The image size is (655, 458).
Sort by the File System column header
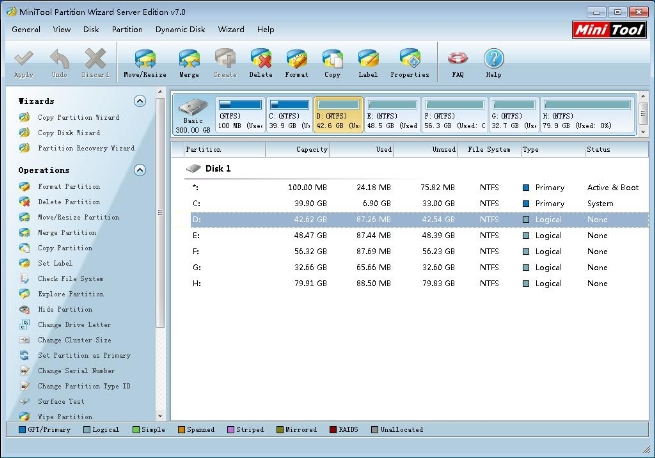(x=489, y=149)
